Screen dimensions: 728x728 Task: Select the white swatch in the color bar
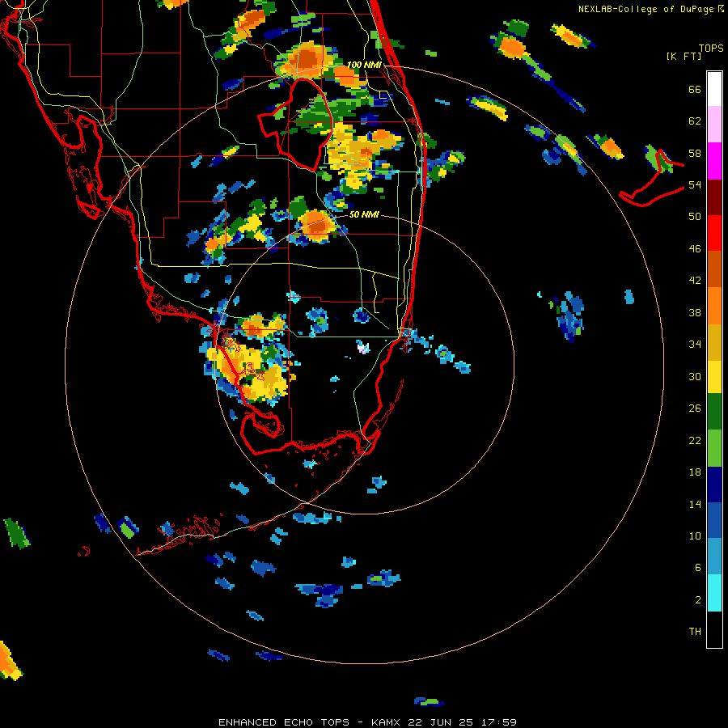click(714, 89)
